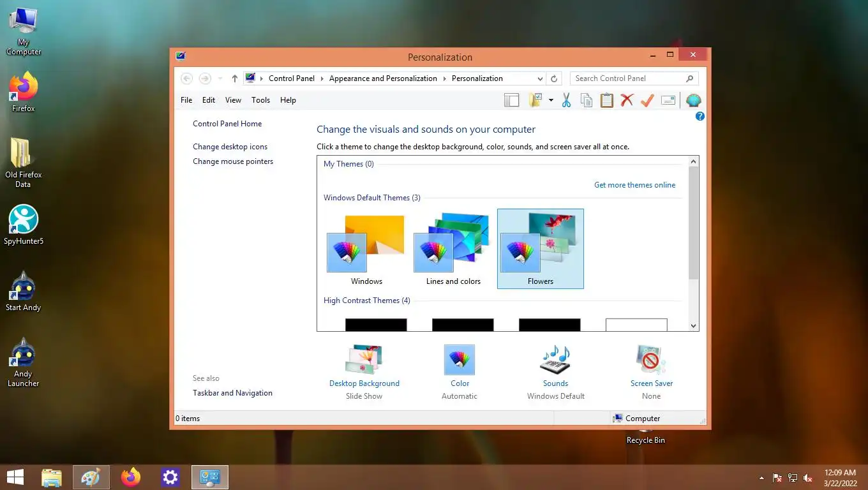Click the My Themes (0) group header
The height and width of the screenshot is (490, 868).
348,164
